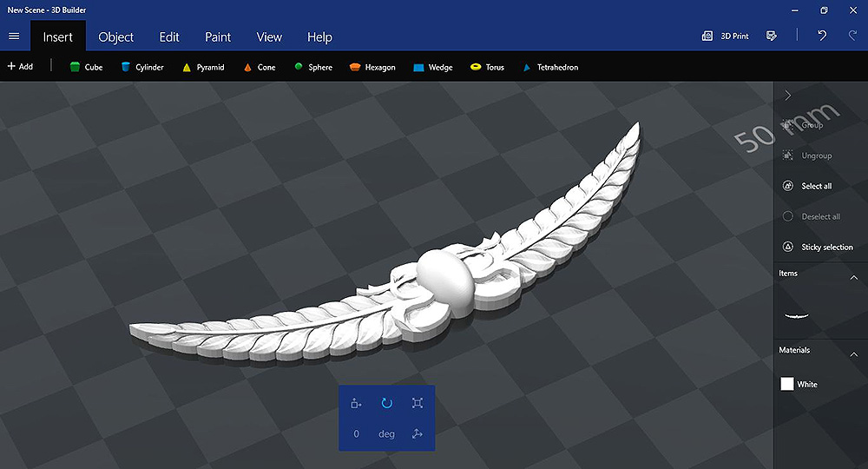This screenshot has height=469, width=868.
Task: Insert a Cone shape
Action: pos(260,67)
